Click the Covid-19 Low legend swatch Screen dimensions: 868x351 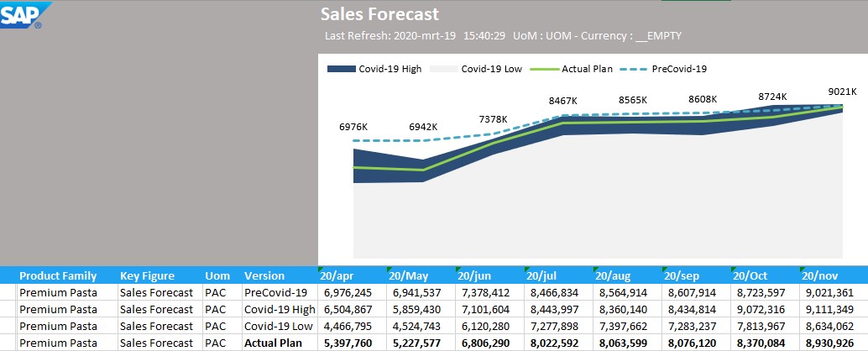coord(444,69)
